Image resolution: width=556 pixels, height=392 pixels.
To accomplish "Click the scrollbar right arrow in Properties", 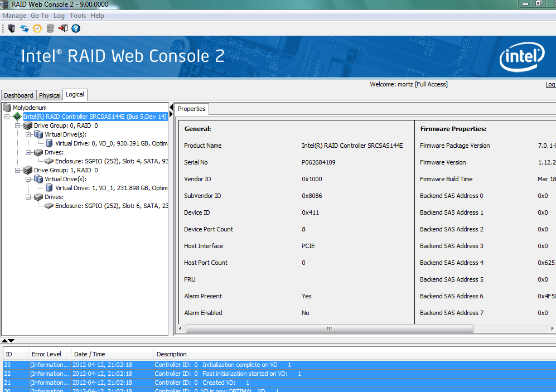I will 552,328.
